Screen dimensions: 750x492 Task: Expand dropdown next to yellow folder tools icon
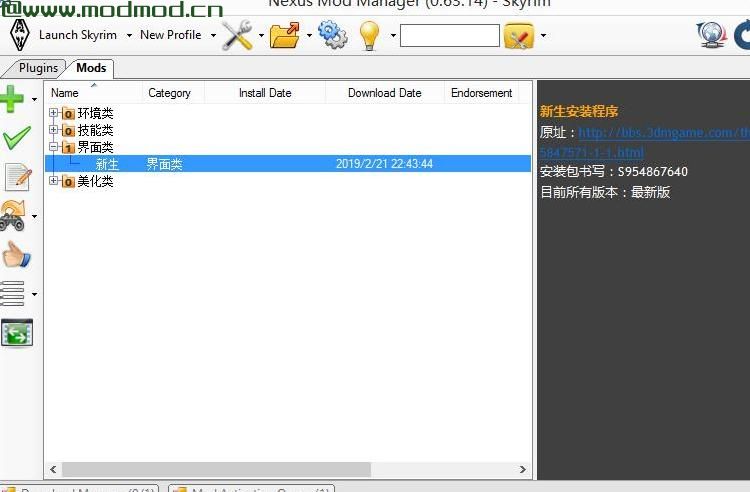click(x=543, y=35)
